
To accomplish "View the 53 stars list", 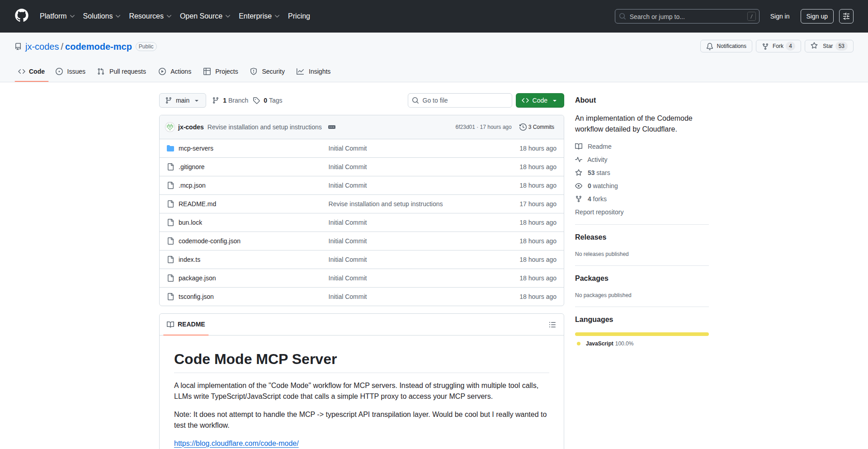I will click(x=593, y=173).
